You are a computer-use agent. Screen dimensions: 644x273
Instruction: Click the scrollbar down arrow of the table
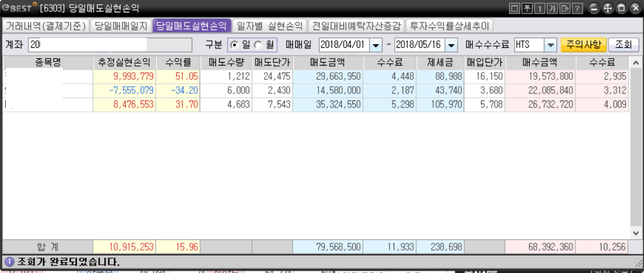coord(636,232)
